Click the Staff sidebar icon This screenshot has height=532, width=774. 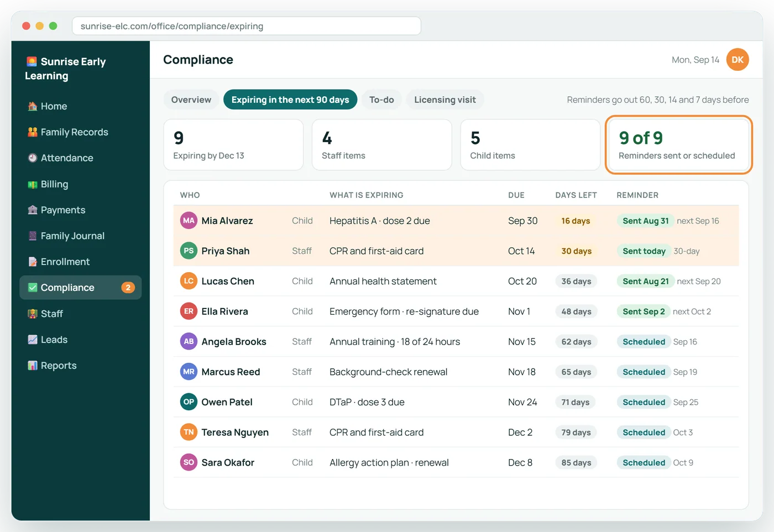pyautogui.click(x=33, y=314)
